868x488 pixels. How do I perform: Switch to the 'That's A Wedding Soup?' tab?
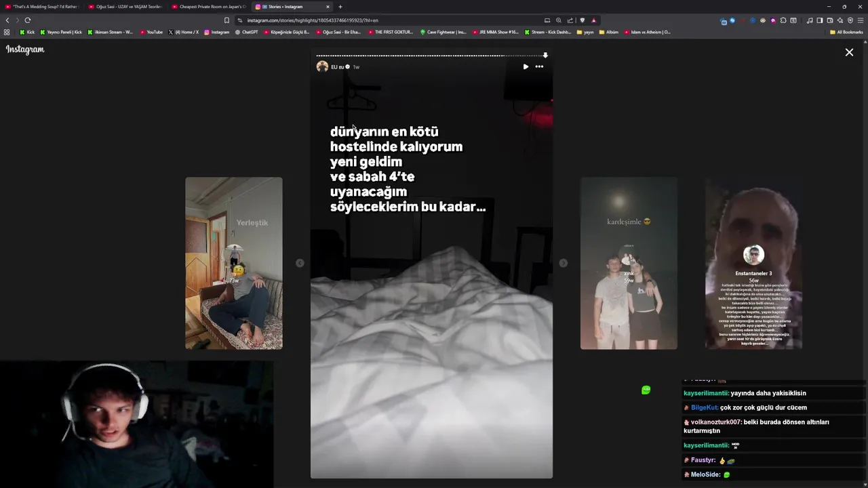[x=42, y=7]
